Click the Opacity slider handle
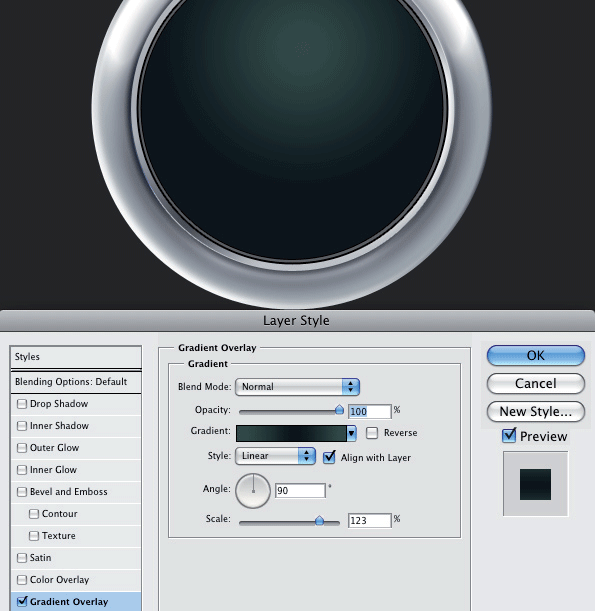 coord(339,410)
